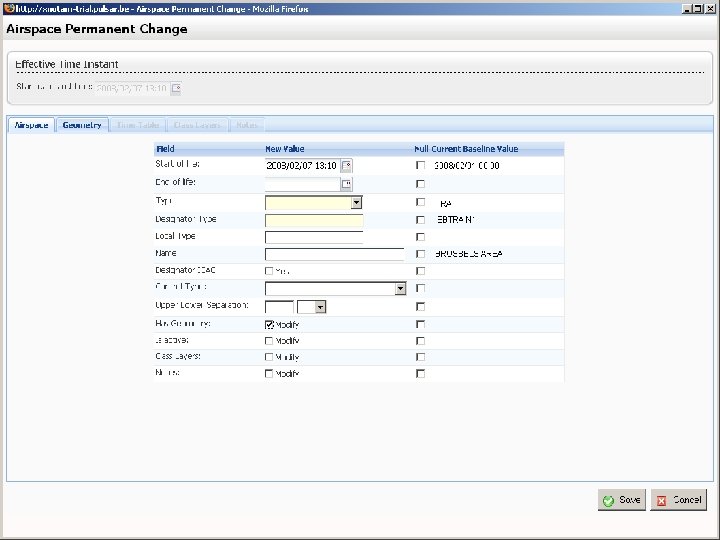The width and height of the screenshot is (720, 540).
Task: Open calendar picker for Start of life
Action: (347, 165)
